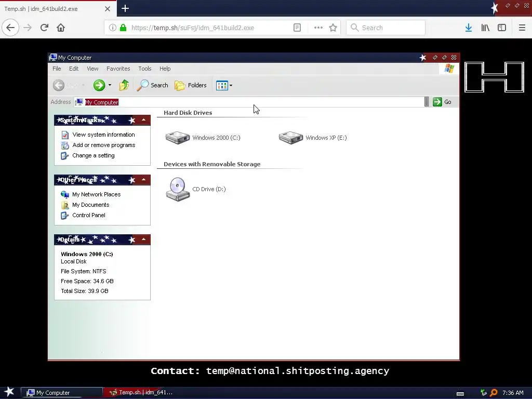Click the browser Search field
532x399 pixels.
coord(386,28)
